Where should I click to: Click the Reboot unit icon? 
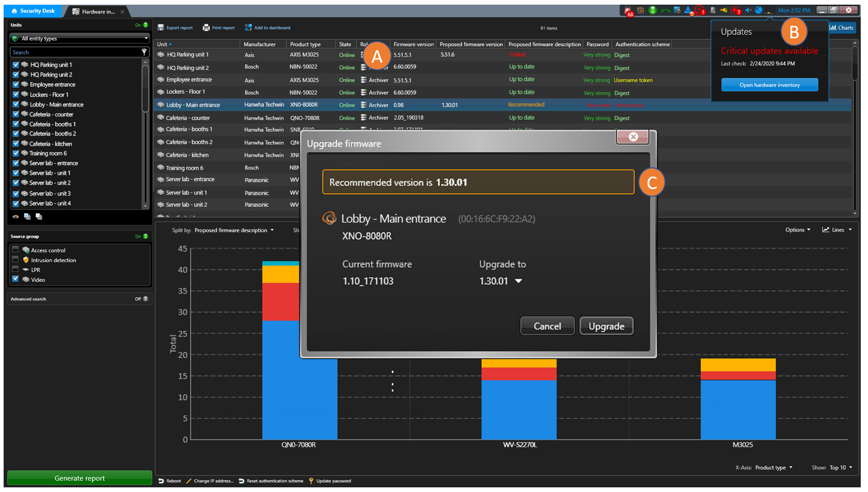pyautogui.click(x=161, y=481)
